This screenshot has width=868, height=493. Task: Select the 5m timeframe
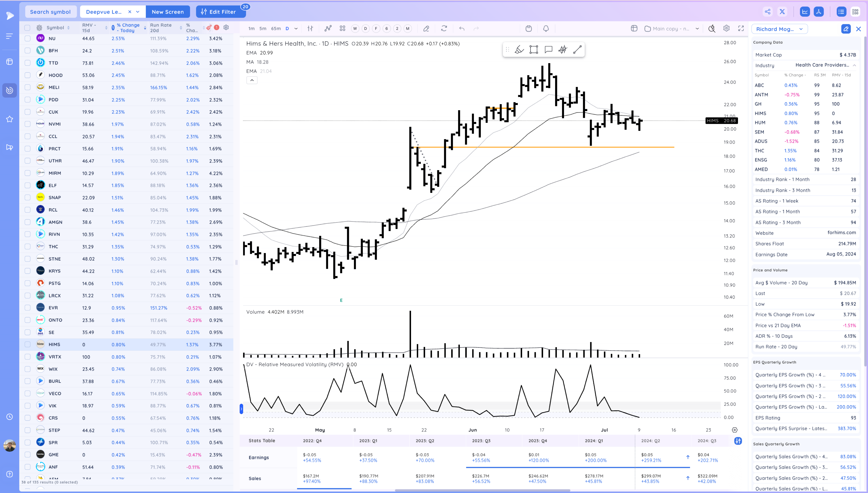(x=263, y=28)
